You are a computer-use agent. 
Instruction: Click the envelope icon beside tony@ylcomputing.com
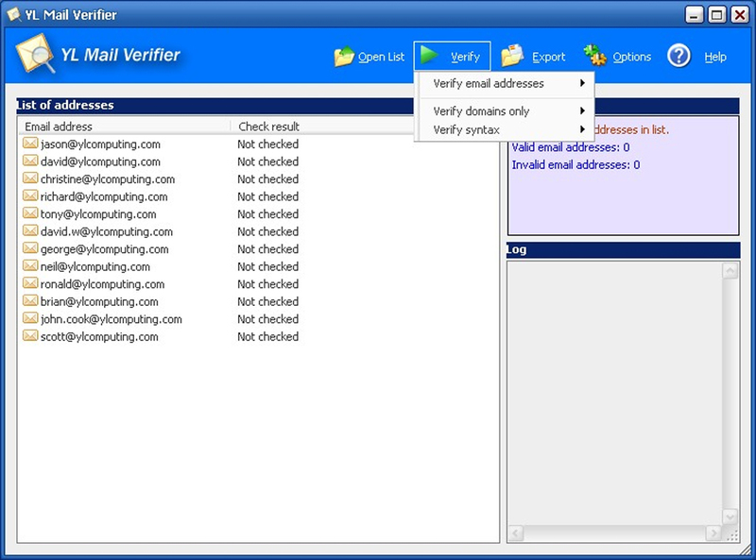[30, 213]
